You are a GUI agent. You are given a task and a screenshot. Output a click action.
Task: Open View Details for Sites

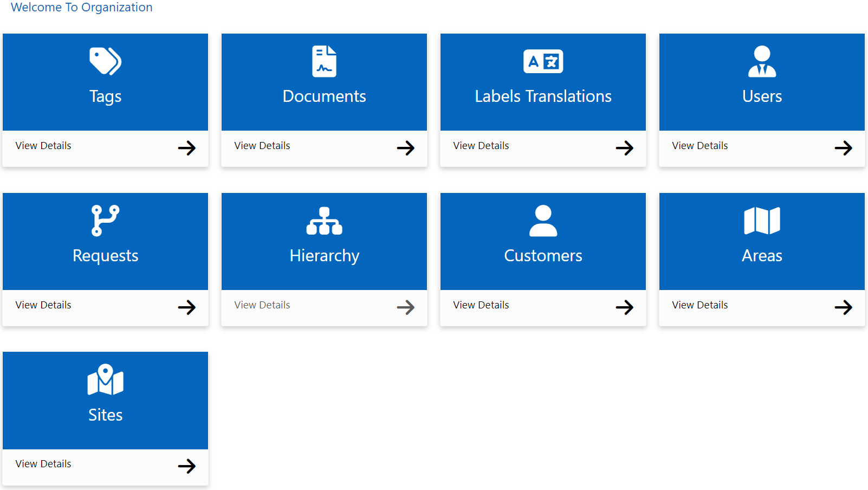[43, 463]
